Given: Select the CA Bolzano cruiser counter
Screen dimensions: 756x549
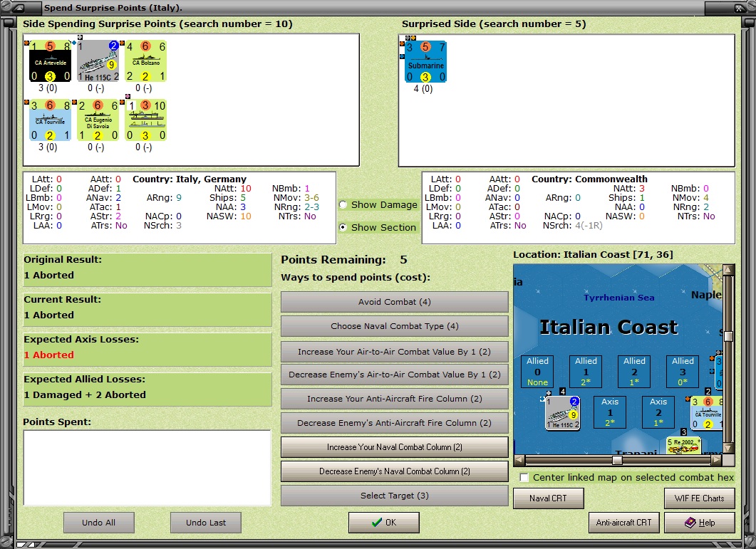Looking at the screenshot, I should [146, 61].
